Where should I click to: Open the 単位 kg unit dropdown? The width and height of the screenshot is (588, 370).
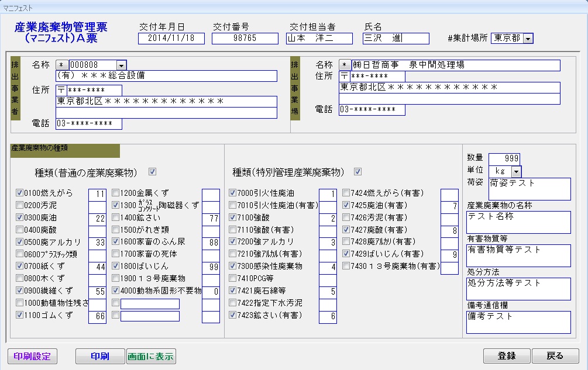516,171
